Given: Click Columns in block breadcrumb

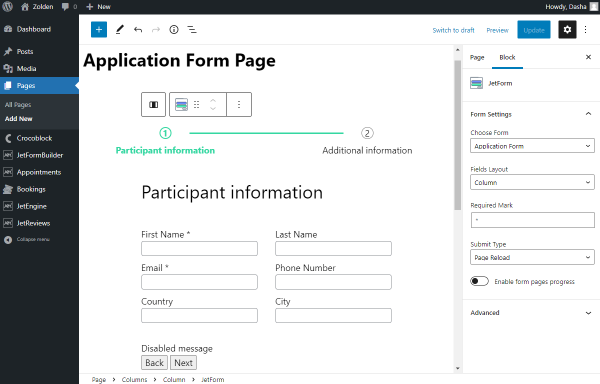Looking at the screenshot, I should [x=134, y=379].
